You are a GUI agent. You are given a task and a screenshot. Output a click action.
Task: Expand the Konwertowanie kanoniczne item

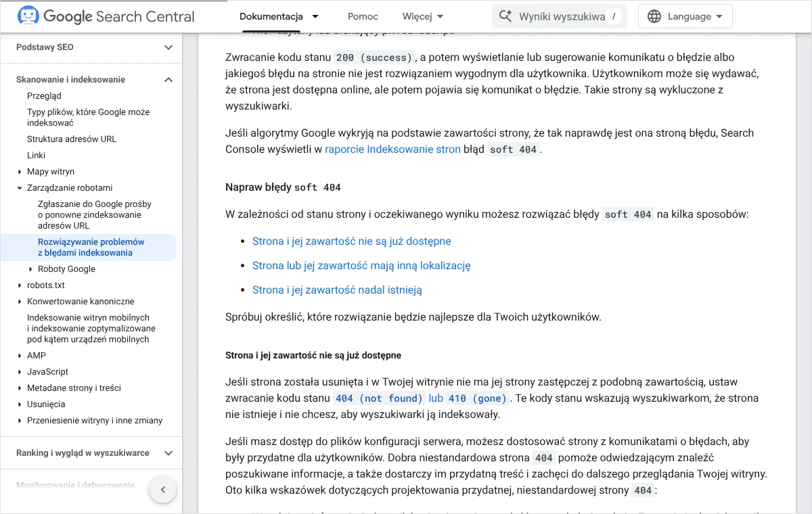[20, 302]
